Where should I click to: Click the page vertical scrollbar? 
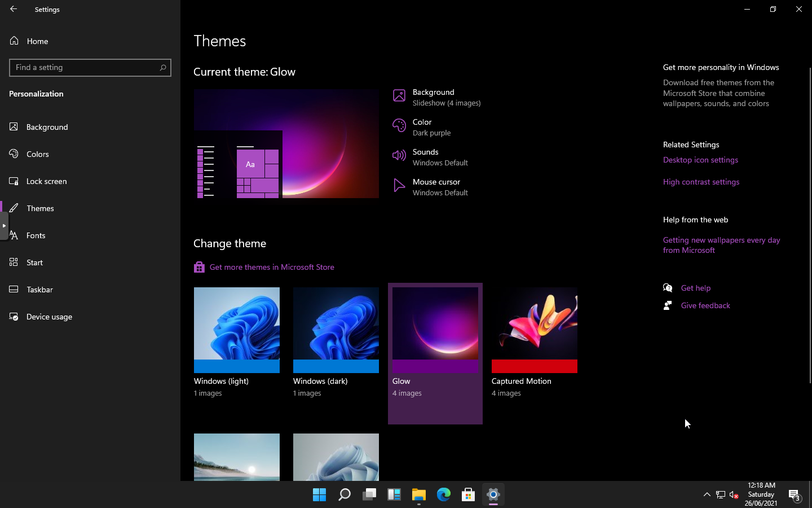(810, 226)
